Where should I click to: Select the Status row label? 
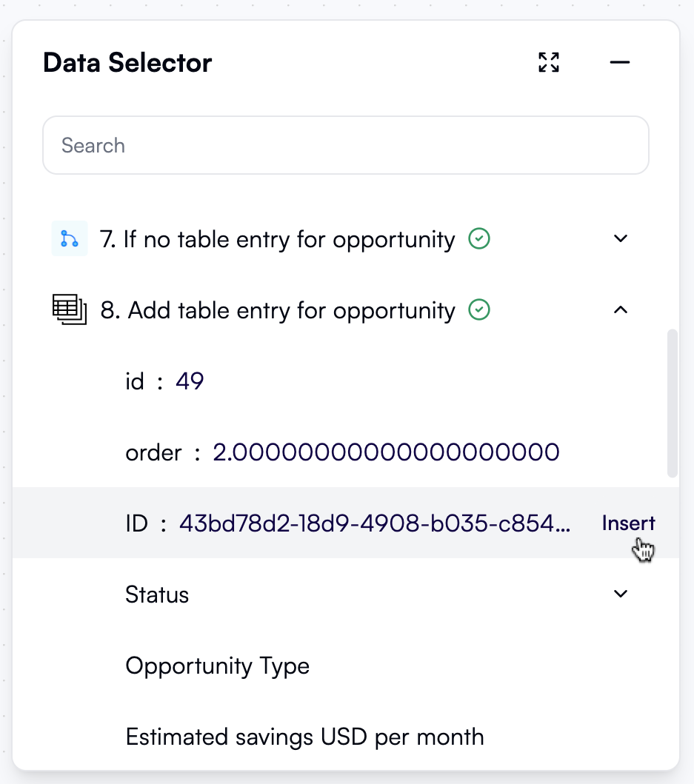tap(157, 594)
